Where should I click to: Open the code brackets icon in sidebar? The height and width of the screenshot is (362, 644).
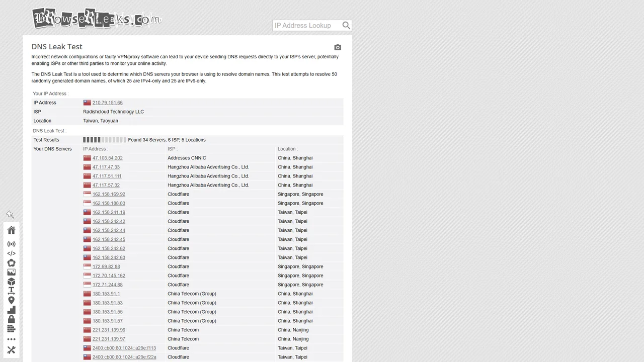[11, 253]
